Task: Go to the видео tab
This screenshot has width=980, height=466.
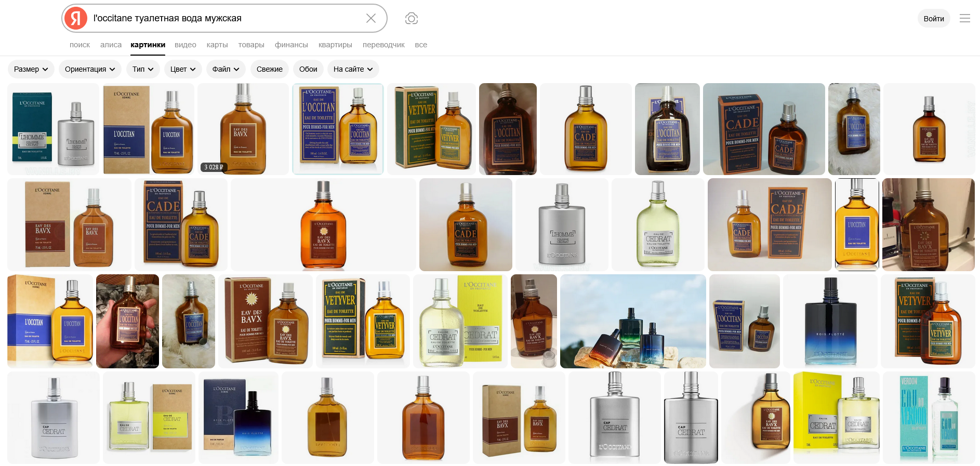Action: tap(186, 45)
